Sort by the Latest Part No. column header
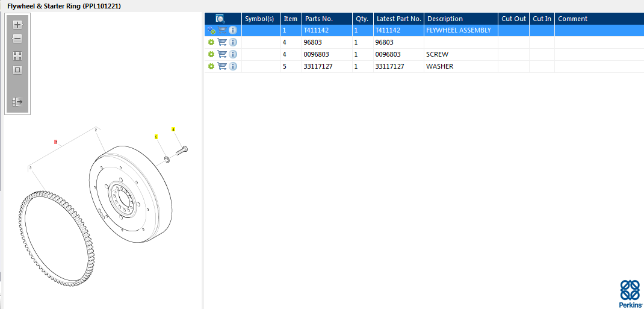The image size is (644, 309). (x=399, y=19)
